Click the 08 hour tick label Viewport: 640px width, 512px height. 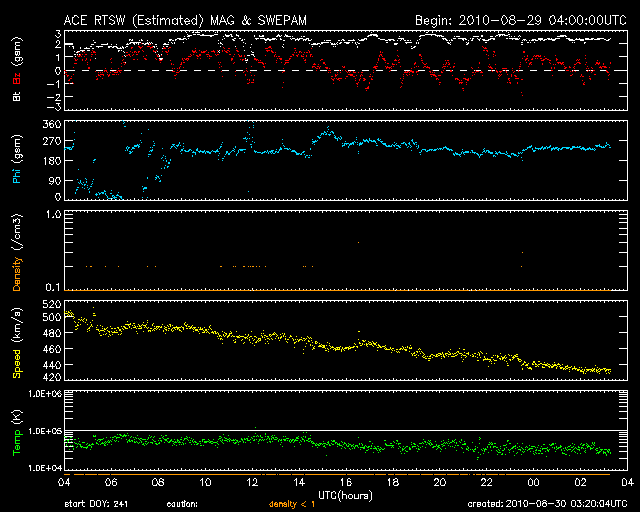click(158, 482)
